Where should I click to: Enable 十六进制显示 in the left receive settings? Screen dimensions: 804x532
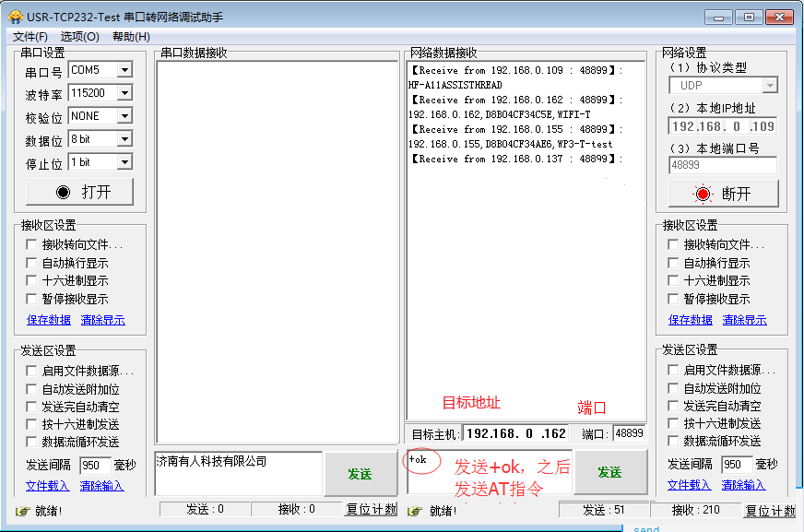point(32,280)
